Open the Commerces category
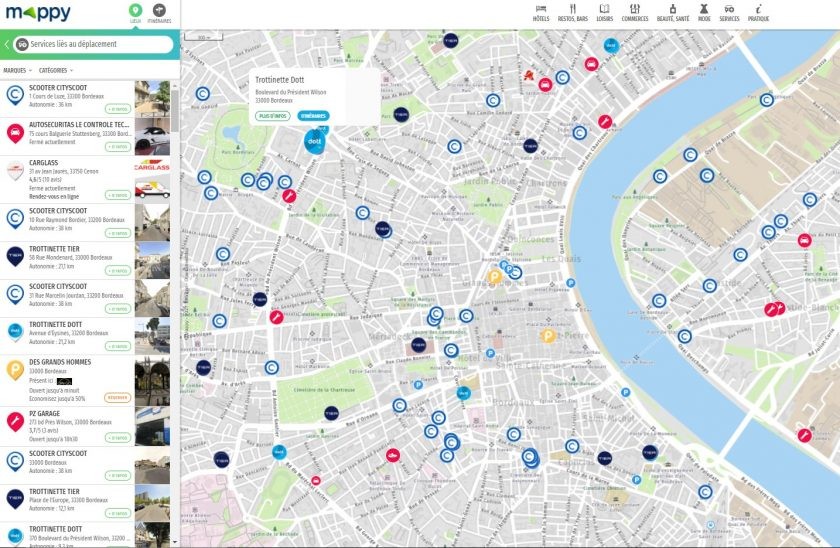The width and height of the screenshot is (840, 548). pyautogui.click(x=635, y=13)
